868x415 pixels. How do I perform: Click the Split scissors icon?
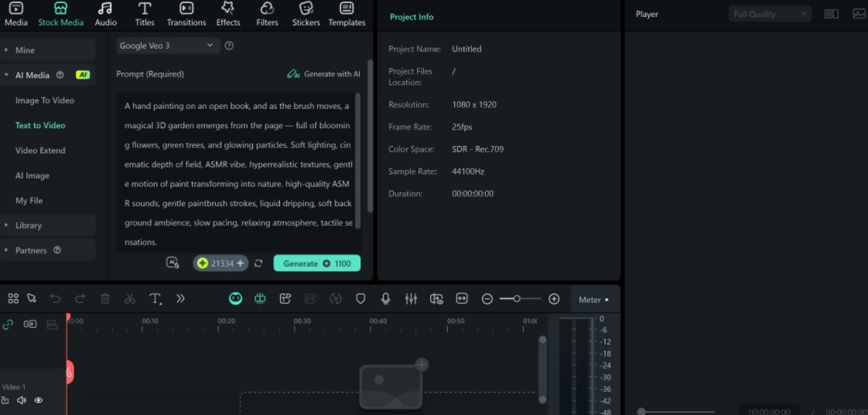point(130,299)
